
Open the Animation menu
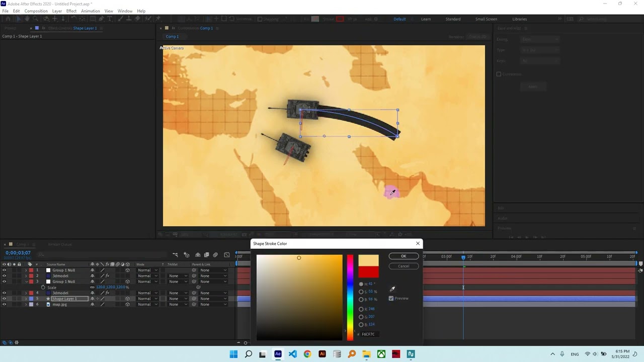tap(91, 11)
